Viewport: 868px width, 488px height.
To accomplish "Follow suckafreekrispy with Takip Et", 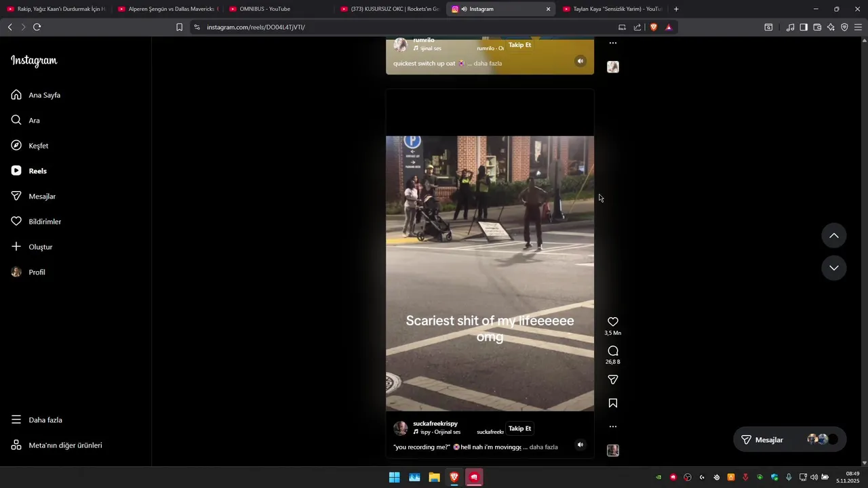I will 520,428.
